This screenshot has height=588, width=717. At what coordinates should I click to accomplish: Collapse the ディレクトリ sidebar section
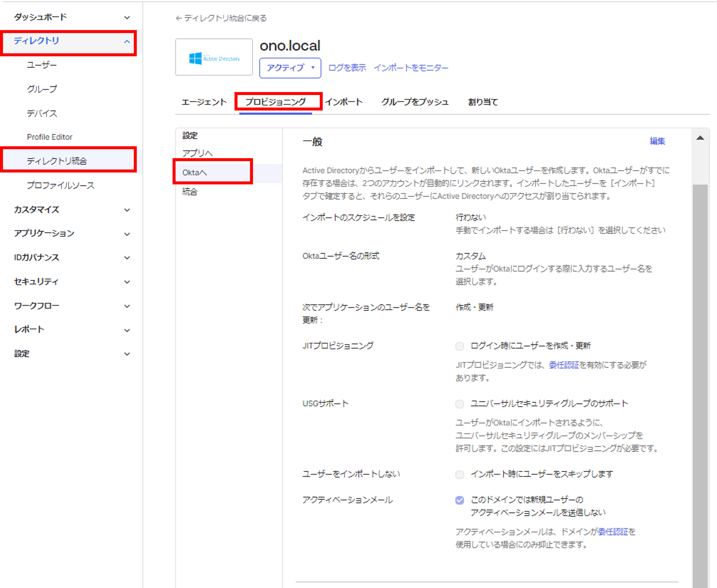[71, 41]
